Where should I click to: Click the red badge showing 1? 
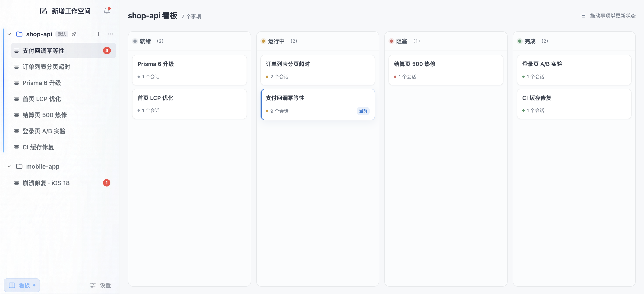point(107,183)
